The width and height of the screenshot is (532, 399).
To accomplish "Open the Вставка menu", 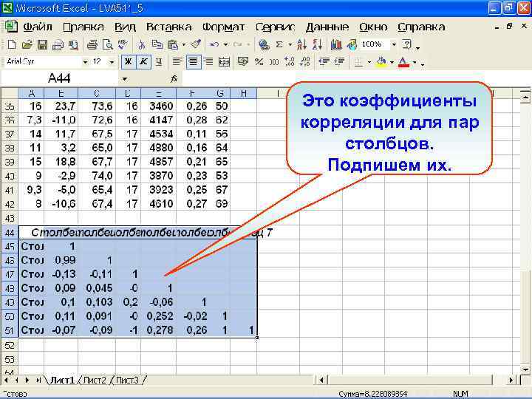I will pos(168,27).
